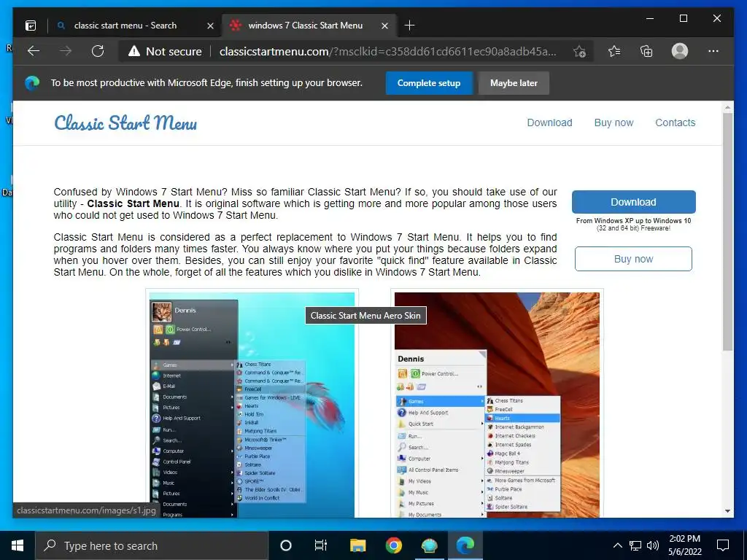The height and width of the screenshot is (560, 747).
Task: Open the Contacts link in header
Action: click(675, 122)
